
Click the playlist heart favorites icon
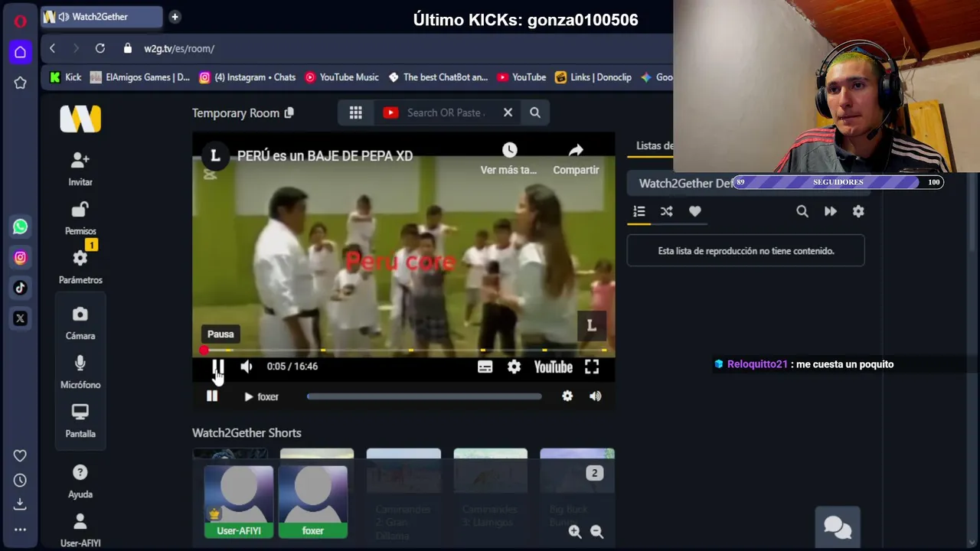pos(695,211)
